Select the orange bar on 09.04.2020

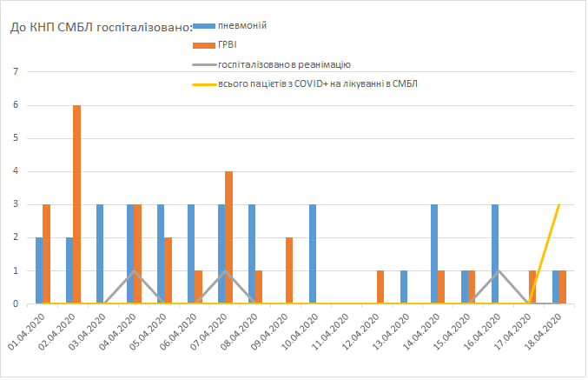tap(289, 270)
